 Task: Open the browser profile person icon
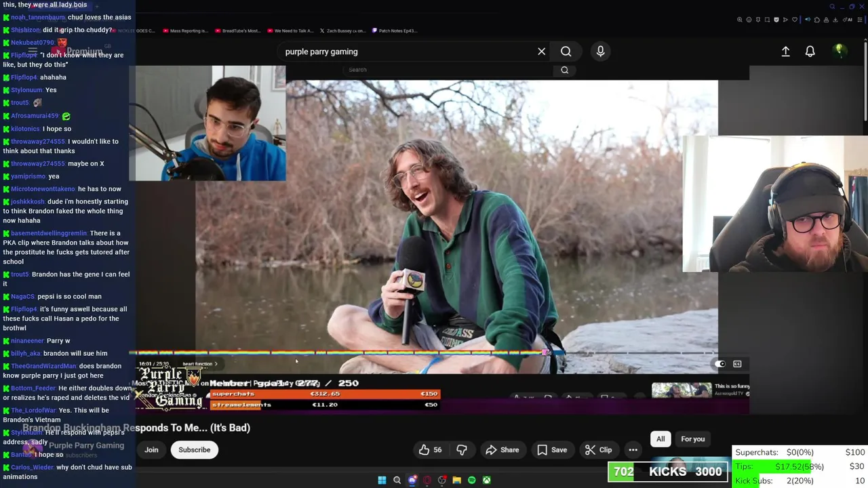[x=827, y=20]
